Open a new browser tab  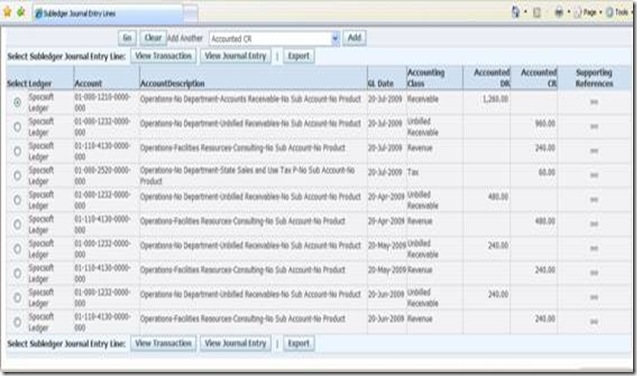click(x=191, y=14)
